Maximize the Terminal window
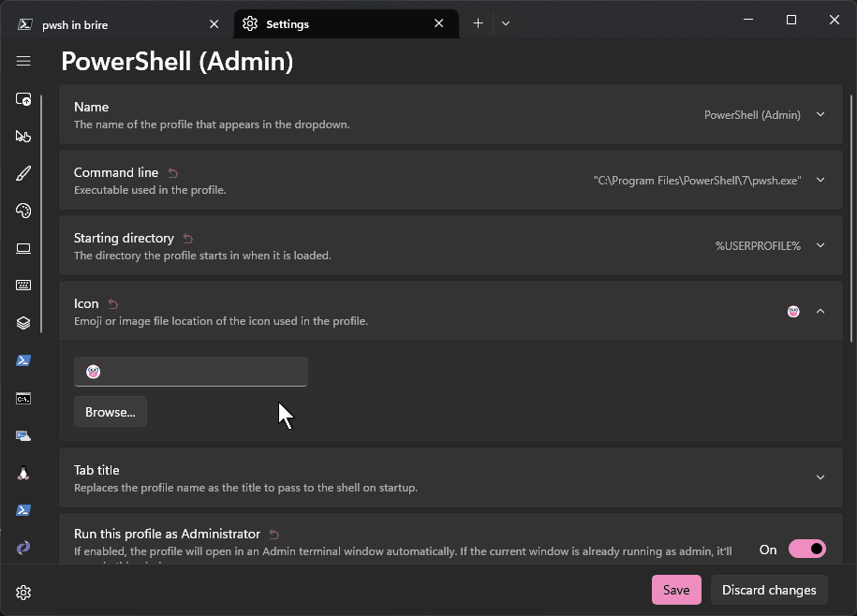The image size is (857, 616). pyautogui.click(x=791, y=20)
